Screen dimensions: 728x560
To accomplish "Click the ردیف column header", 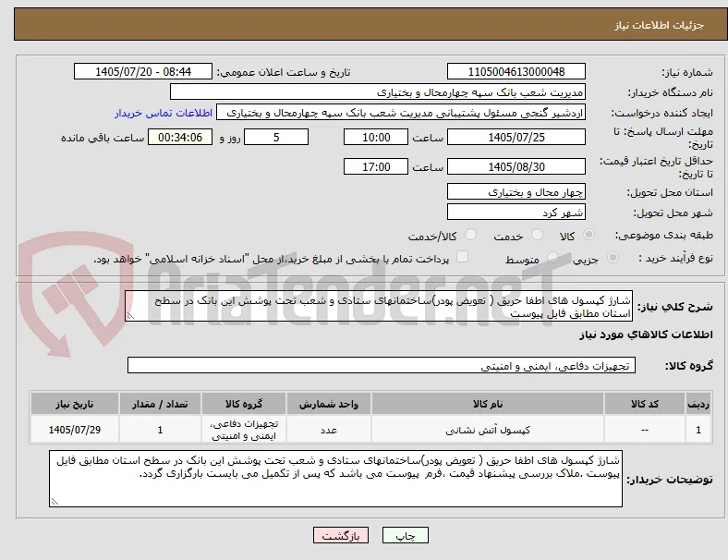I will (698, 404).
